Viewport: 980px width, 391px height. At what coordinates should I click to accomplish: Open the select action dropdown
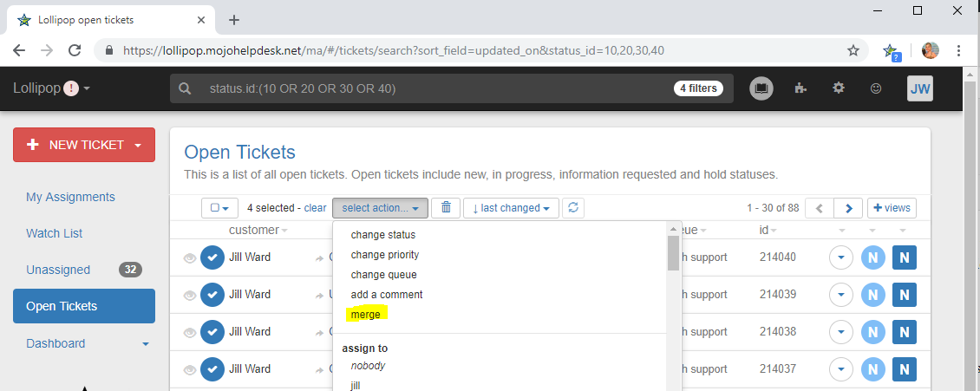coord(380,208)
